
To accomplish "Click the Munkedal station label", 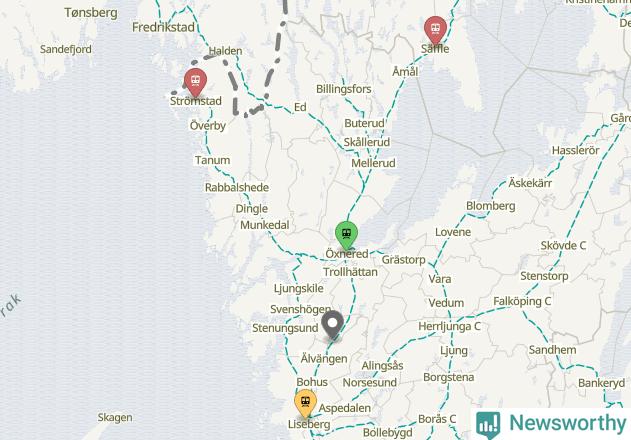I will pos(265,225).
